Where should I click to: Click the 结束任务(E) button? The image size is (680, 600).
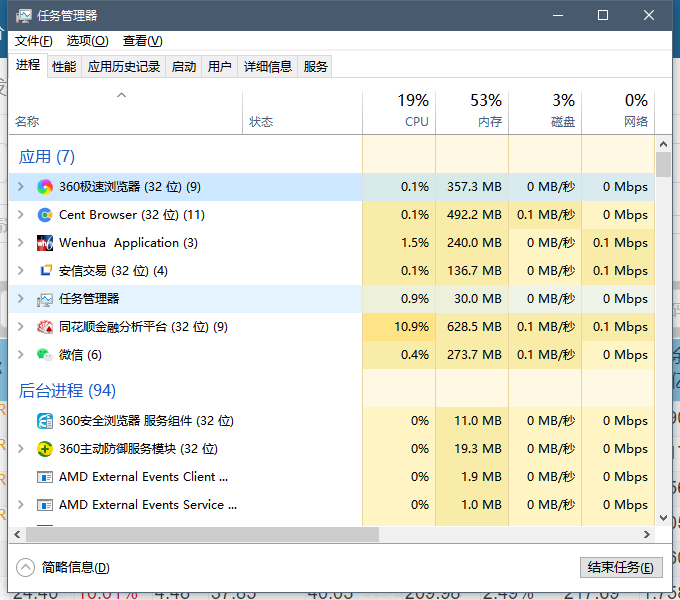coord(621,567)
